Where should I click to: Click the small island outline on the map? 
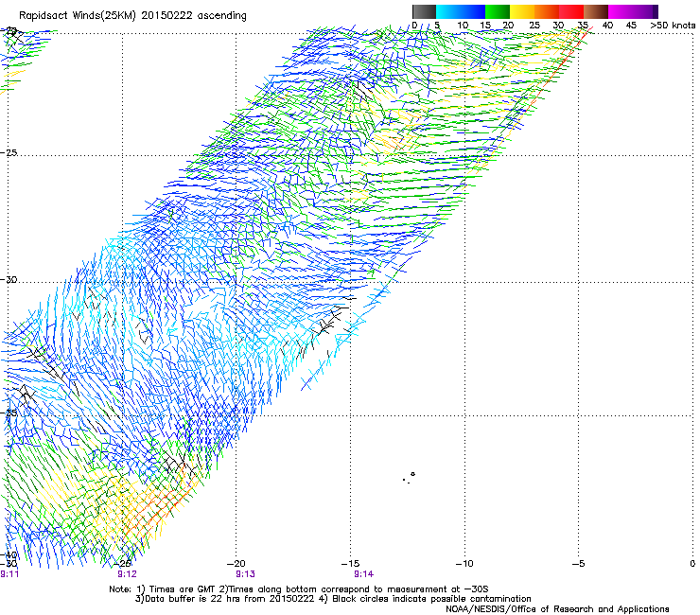[412, 474]
